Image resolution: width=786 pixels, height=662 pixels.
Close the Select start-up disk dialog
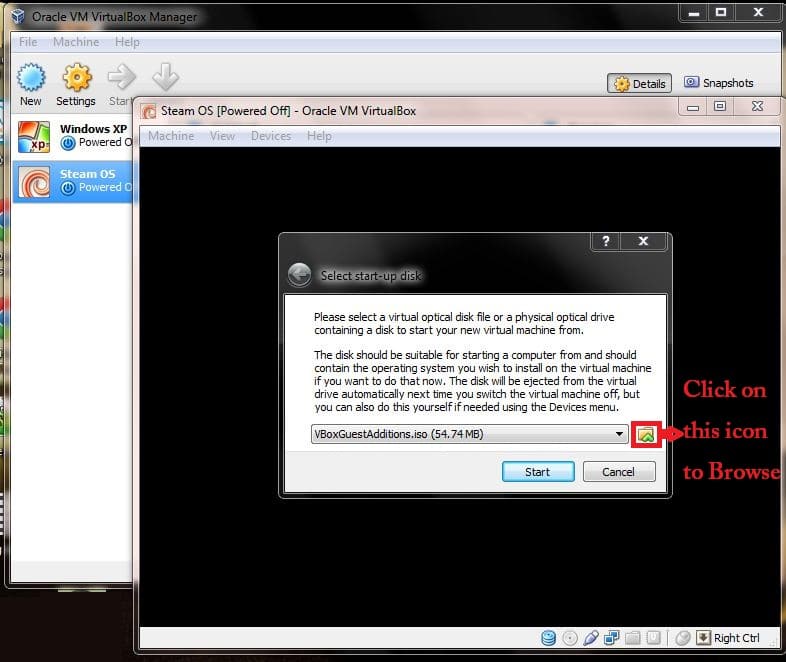point(643,241)
